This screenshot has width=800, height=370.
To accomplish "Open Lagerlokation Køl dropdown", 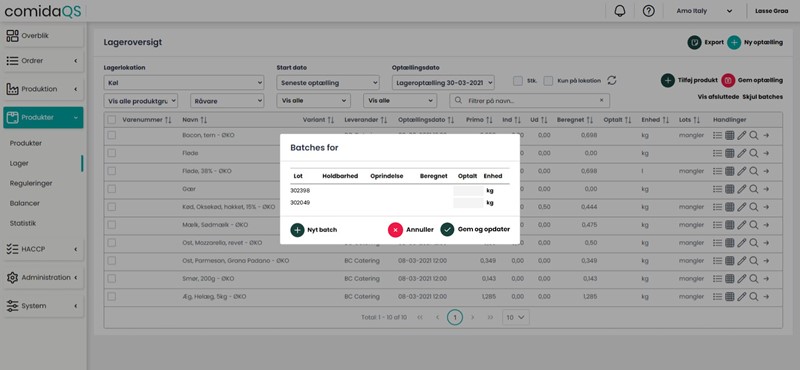I will [x=184, y=82].
